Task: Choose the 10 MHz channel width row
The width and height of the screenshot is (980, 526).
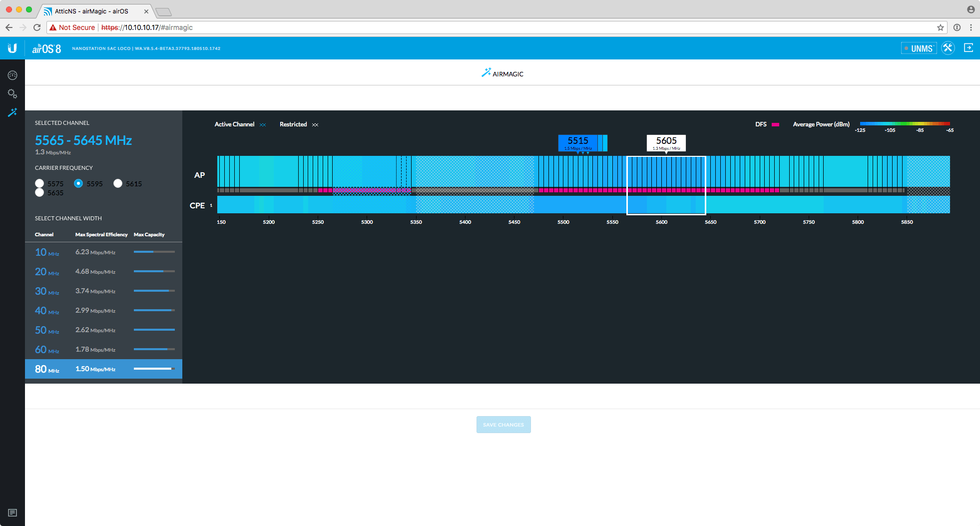Action: 103,252
